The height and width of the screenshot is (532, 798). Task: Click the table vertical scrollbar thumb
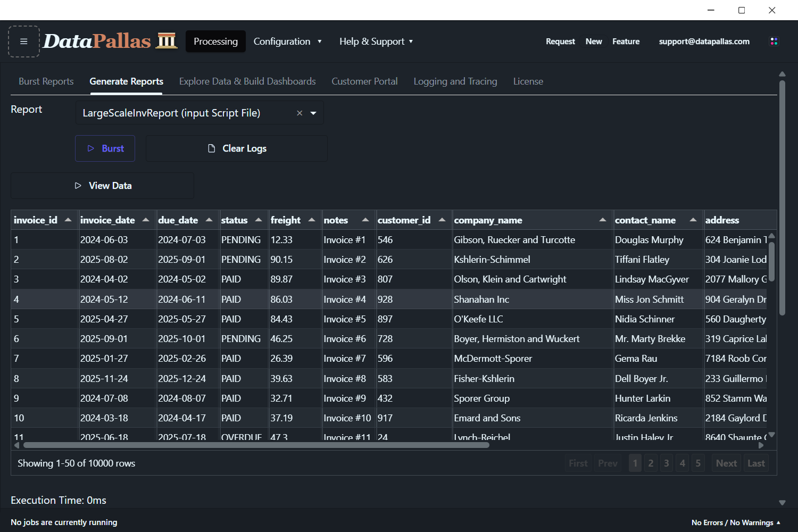click(771, 261)
